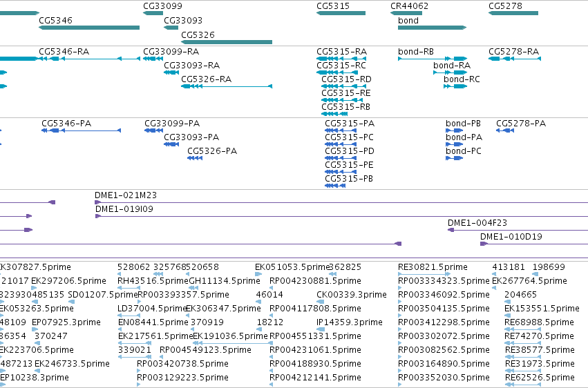This screenshot has width=588, height=388.
Task: Click the CG5315 gene label
Action: click(332, 6)
